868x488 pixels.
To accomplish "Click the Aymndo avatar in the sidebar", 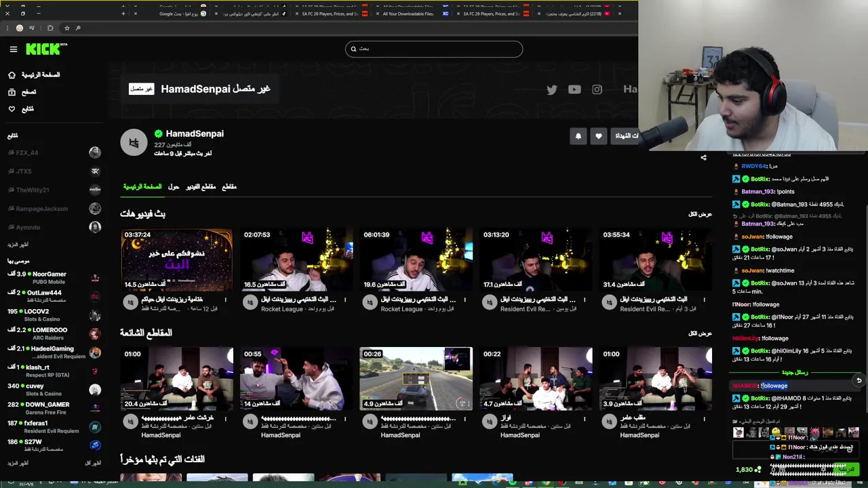I will point(95,227).
